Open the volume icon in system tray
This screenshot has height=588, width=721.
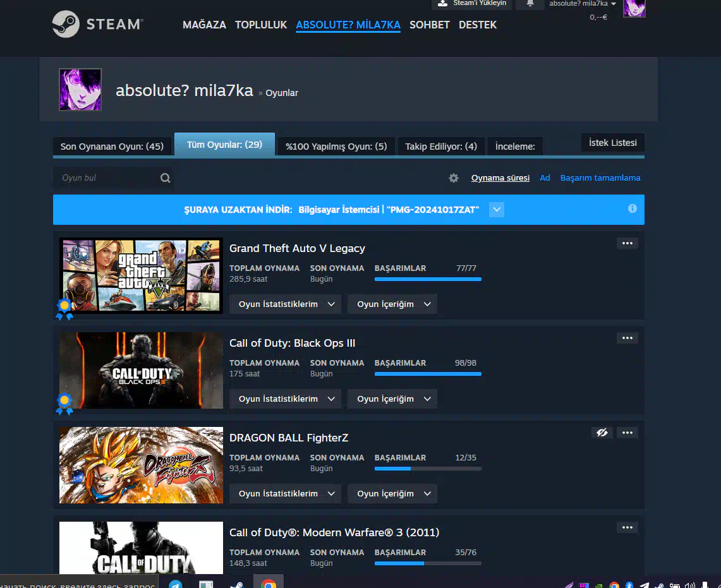689,585
